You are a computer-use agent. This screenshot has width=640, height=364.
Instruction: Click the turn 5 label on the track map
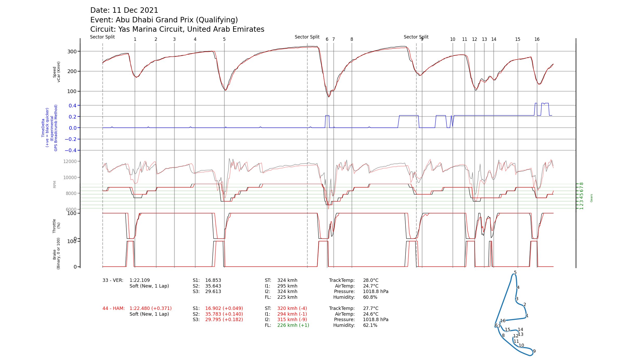[x=515, y=272]
